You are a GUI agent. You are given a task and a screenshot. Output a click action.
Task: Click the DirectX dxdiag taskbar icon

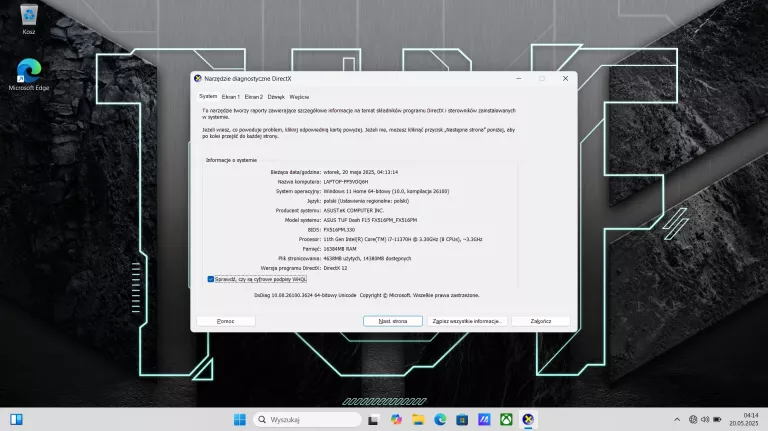point(528,419)
